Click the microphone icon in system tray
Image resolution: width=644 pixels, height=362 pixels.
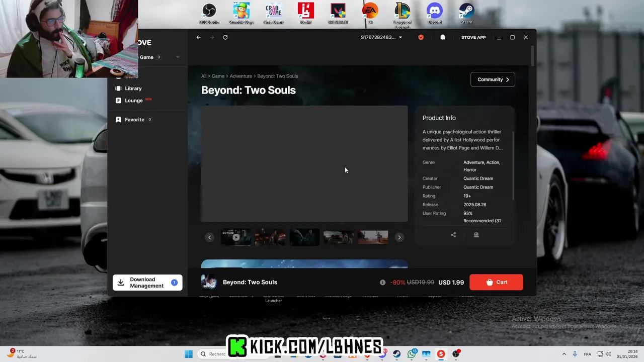coord(575,354)
